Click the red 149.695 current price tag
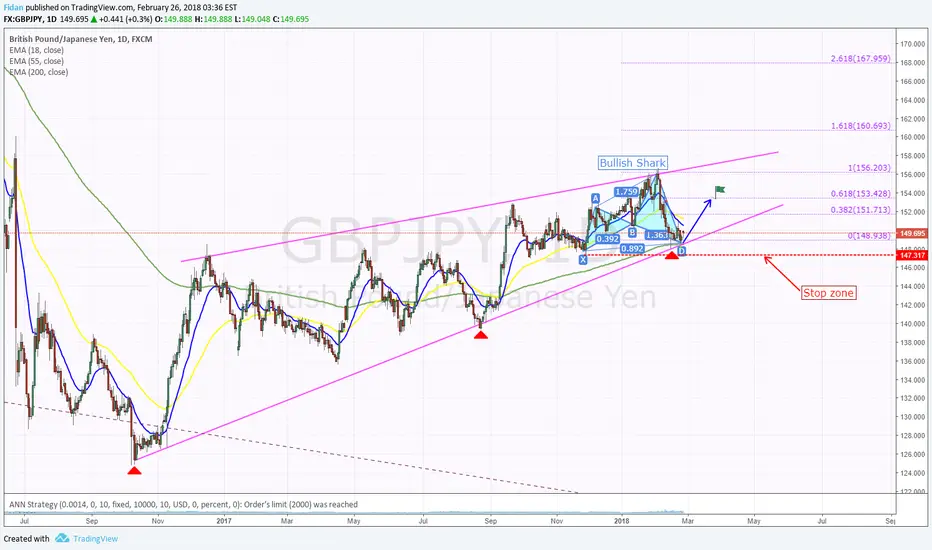 pos(912,234)
